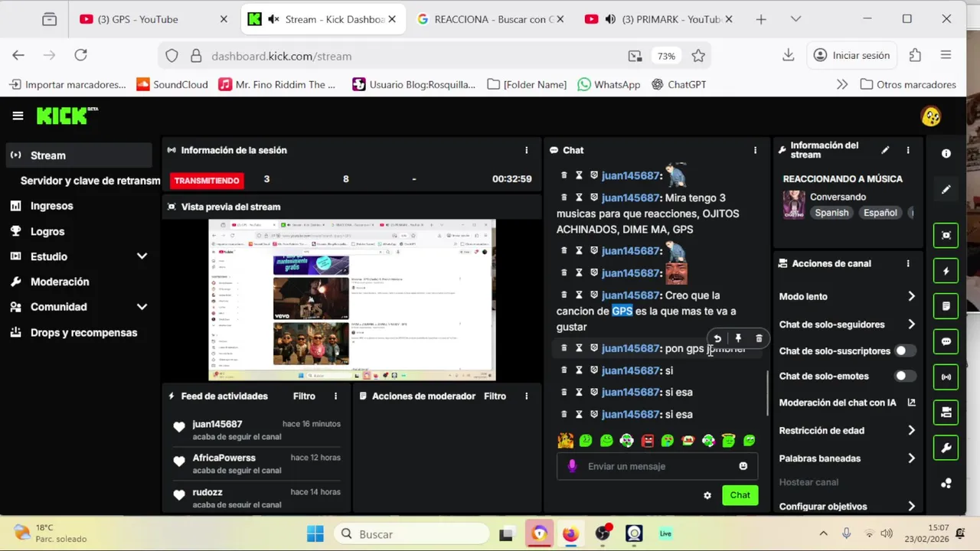Select Stream in the sidebar
Viewport: 980px width, 551px height.
(80, 155)
